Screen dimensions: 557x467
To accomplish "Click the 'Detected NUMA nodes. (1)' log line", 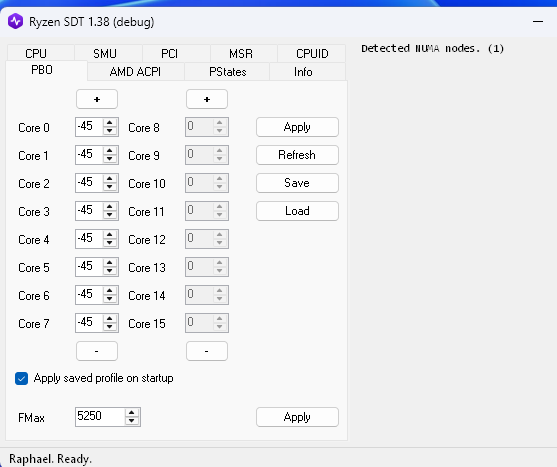I will (432, 48).
